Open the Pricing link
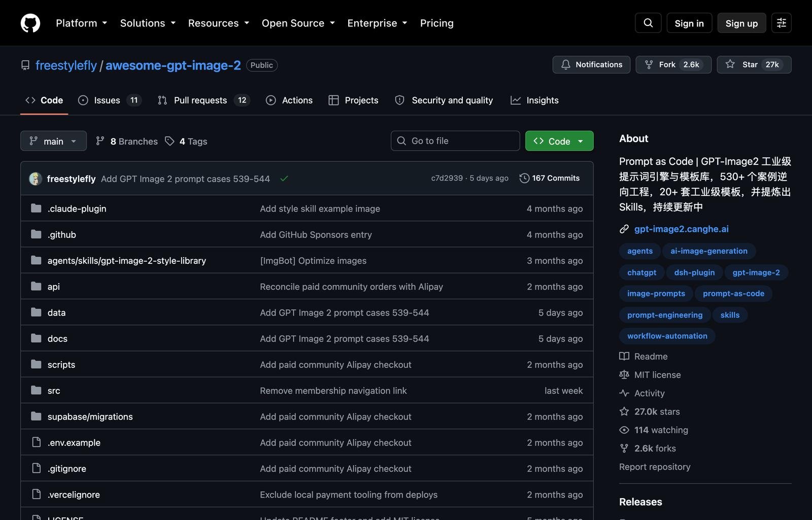812x520 pixels. pos(437,23)
